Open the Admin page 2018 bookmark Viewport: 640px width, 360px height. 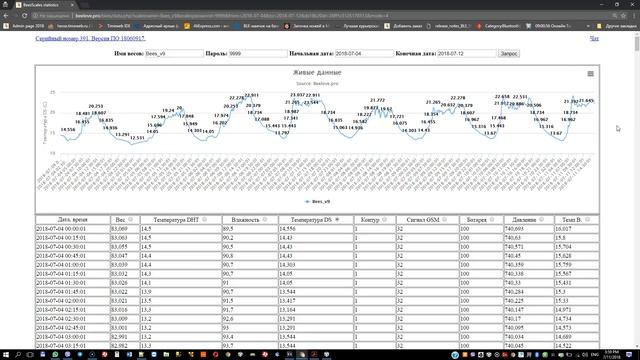tap(23, 26)
